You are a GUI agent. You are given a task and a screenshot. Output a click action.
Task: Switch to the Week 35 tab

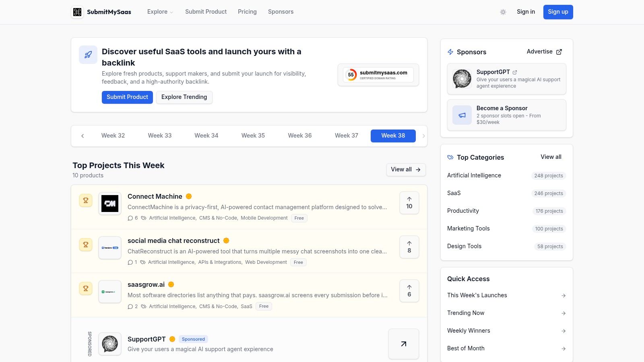(x=253, y=136)
